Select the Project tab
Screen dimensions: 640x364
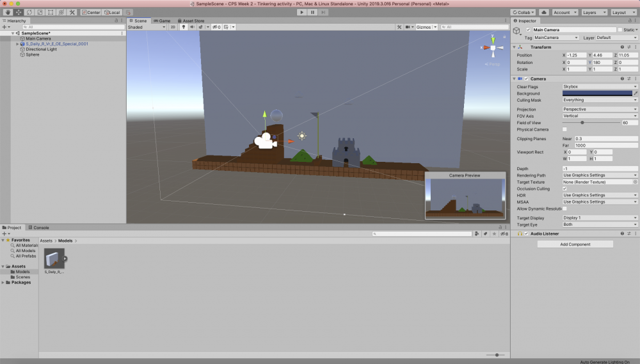coord(12,227)
